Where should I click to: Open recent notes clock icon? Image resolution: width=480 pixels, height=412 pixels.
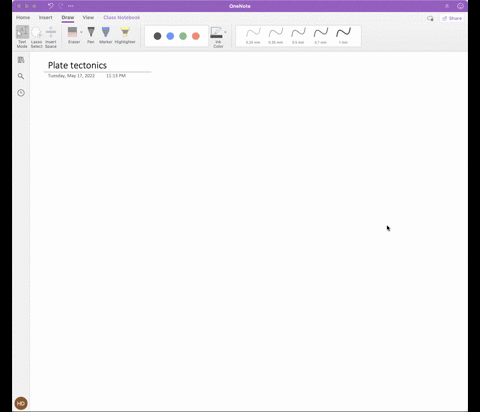coord(21,93)
